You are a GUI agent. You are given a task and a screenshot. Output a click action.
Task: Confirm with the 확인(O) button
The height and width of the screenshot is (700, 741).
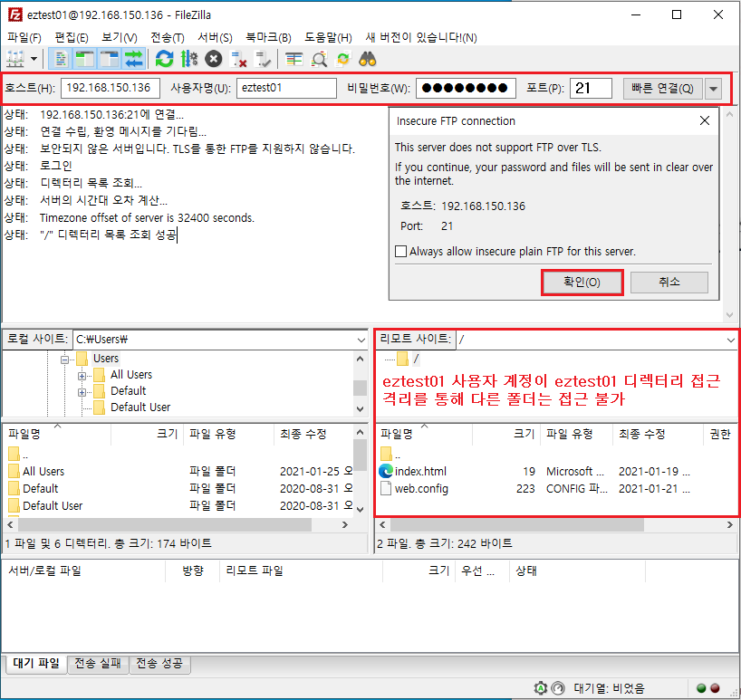582,283
